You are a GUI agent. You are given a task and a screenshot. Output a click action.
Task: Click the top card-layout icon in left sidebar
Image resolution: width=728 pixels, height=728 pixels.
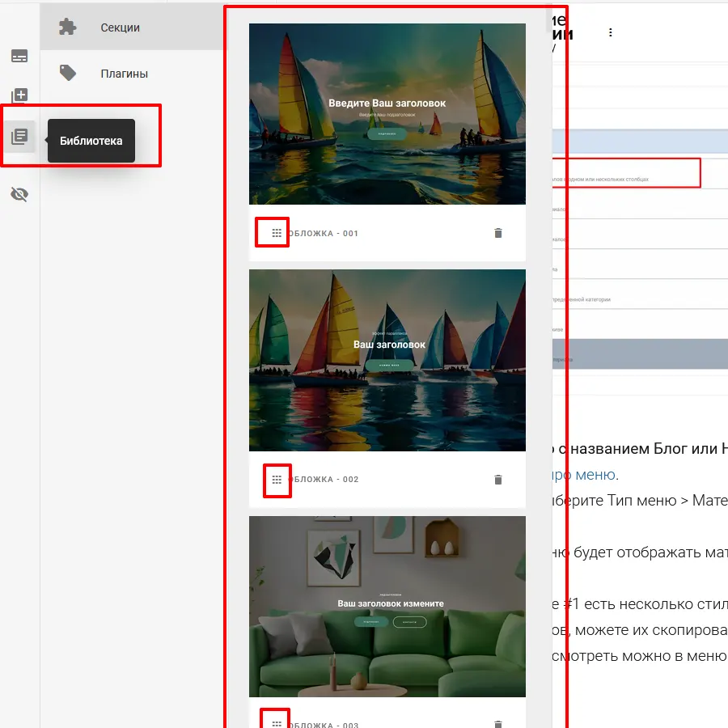(20, 56)
